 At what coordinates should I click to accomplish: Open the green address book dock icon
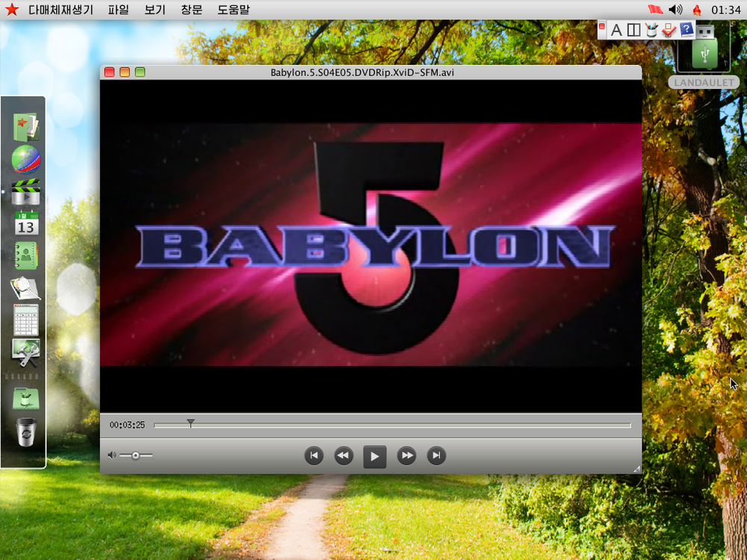tap(25, 255)
